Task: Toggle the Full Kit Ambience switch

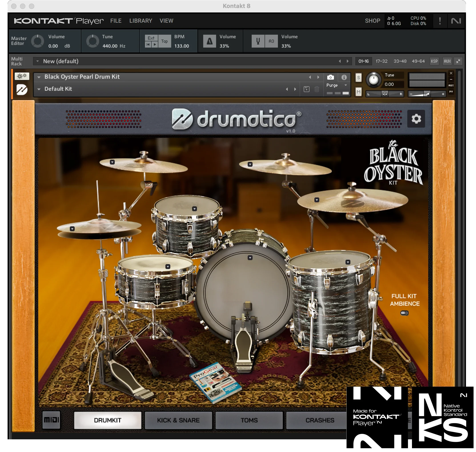Action: click(404, 313)
